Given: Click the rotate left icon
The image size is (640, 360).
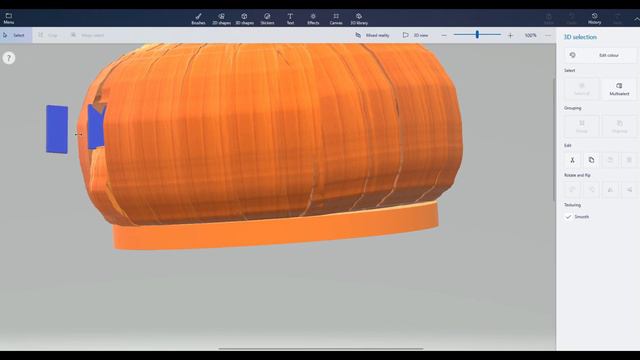Looking at the screenshot, I should click(572, 189).
